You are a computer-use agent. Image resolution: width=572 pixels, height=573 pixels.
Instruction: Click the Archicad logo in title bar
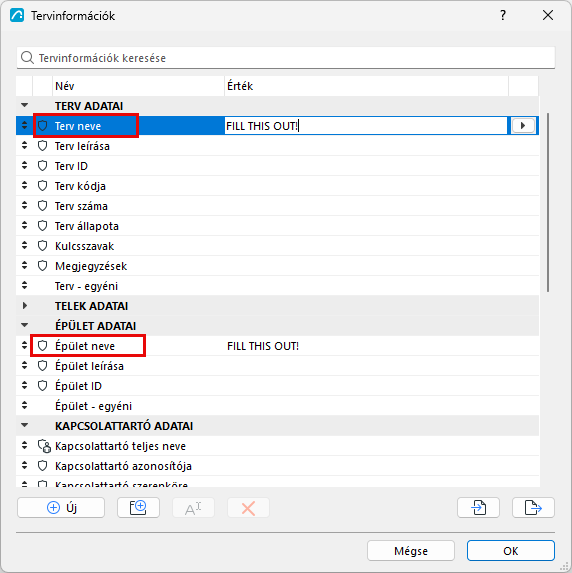pyautogui.click(x=17, y=15)
